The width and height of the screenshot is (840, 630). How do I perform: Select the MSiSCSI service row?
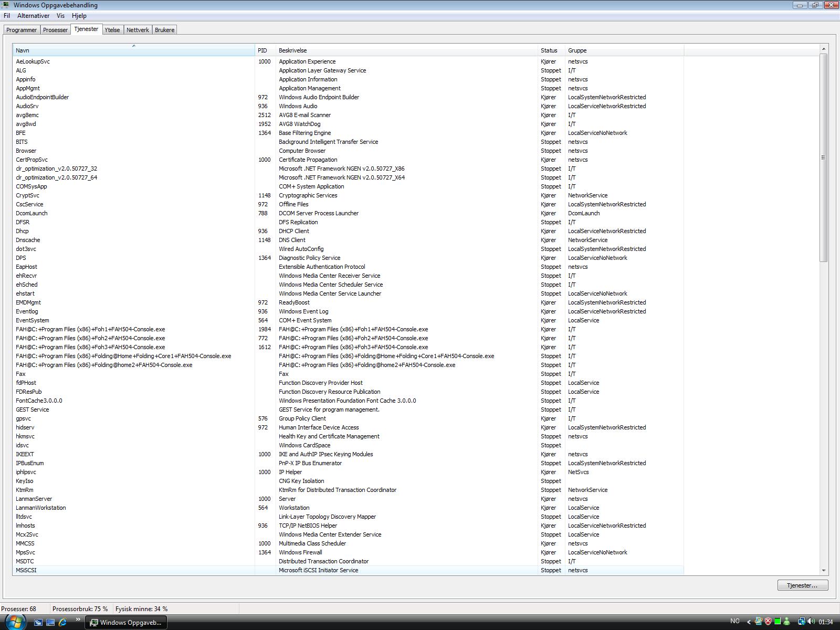[x=348, y=570]
